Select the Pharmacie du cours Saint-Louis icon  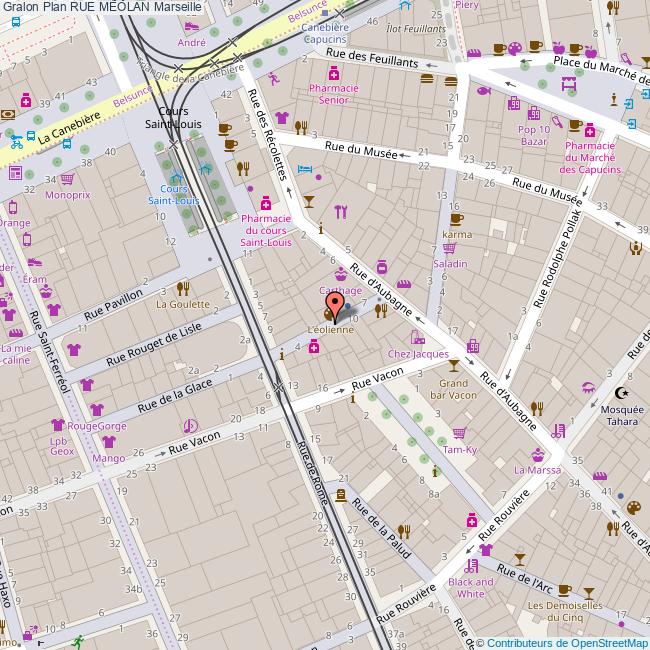(x=265, y=201)
